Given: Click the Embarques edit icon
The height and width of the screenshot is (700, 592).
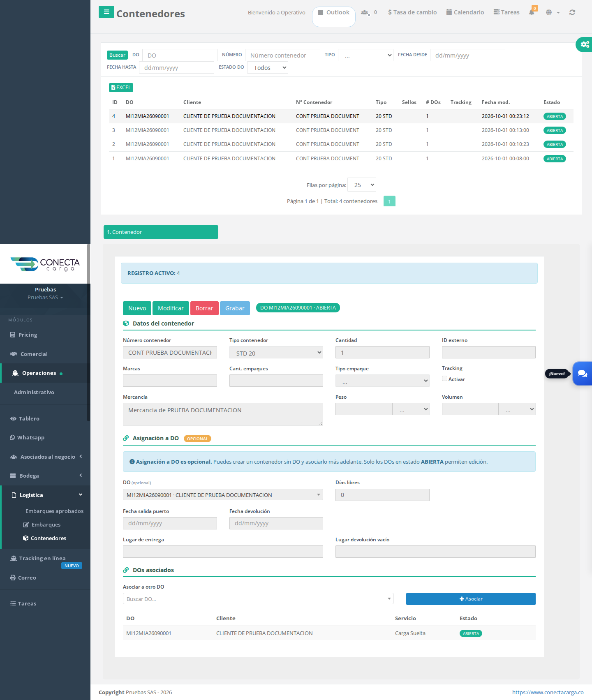Looking at the screenshot, I should tap(26, 524).
